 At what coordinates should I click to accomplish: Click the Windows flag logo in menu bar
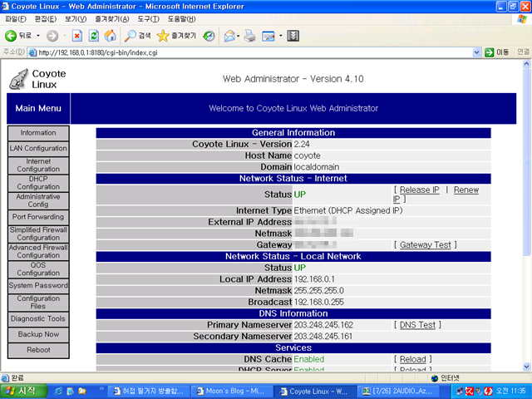[522, 19]
